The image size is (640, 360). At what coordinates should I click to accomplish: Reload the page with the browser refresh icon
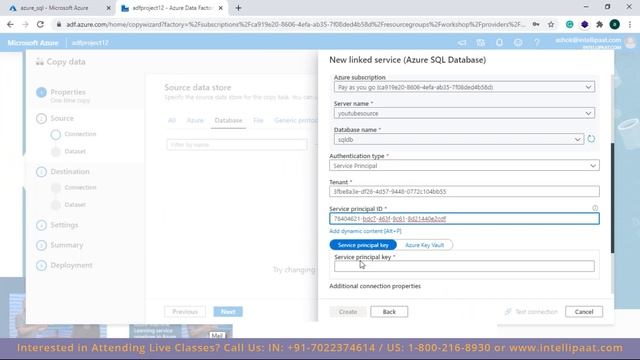tap(40, 24)
